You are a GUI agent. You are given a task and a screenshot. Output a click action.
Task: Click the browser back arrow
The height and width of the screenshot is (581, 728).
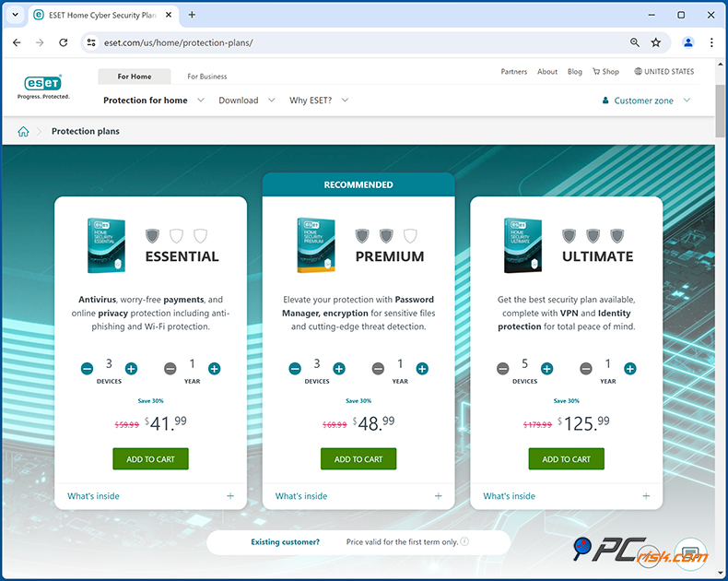[x=17, y=42]
